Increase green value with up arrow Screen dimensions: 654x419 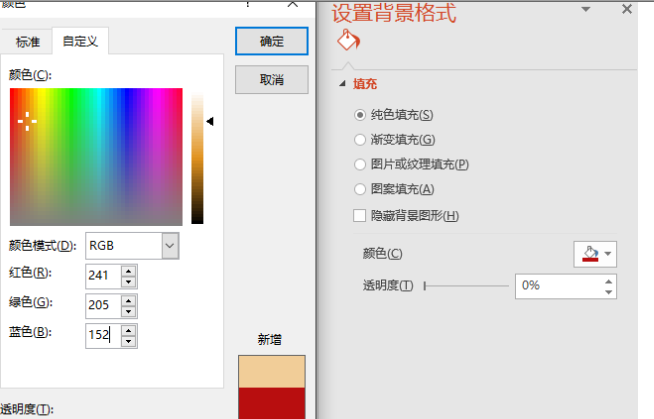129,301
